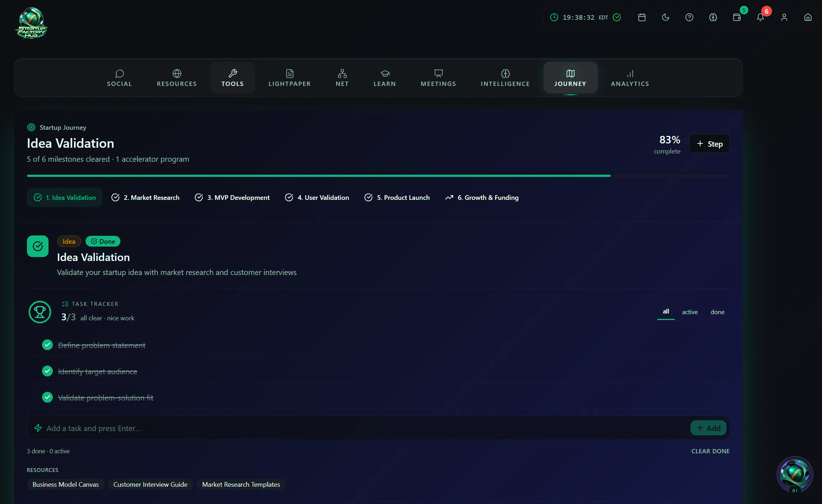This screenshot has width=822, height=504.
Task: Filter tasks by active
Action: [690, 312]
